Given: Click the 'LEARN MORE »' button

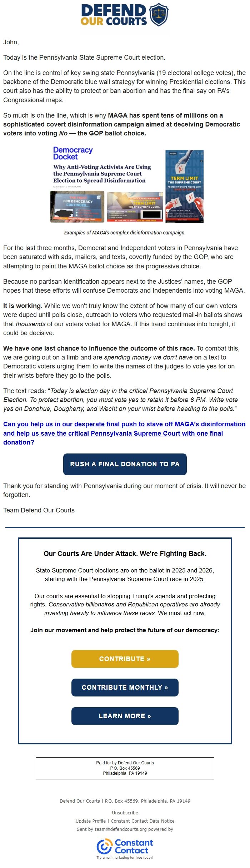Looking at the screenshot, I should [125, 716].
